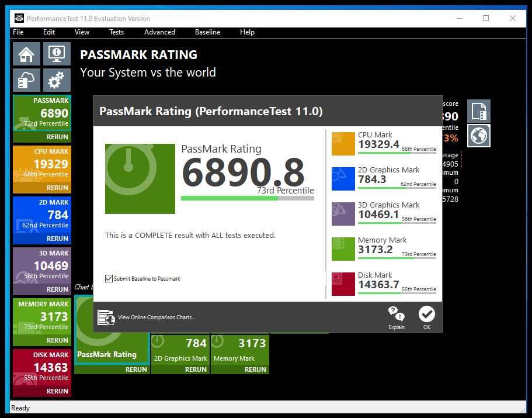Click the large PassMark Rating stopwatch tile
The width and height of the screenshot is (532, 418).
(140, 179)
